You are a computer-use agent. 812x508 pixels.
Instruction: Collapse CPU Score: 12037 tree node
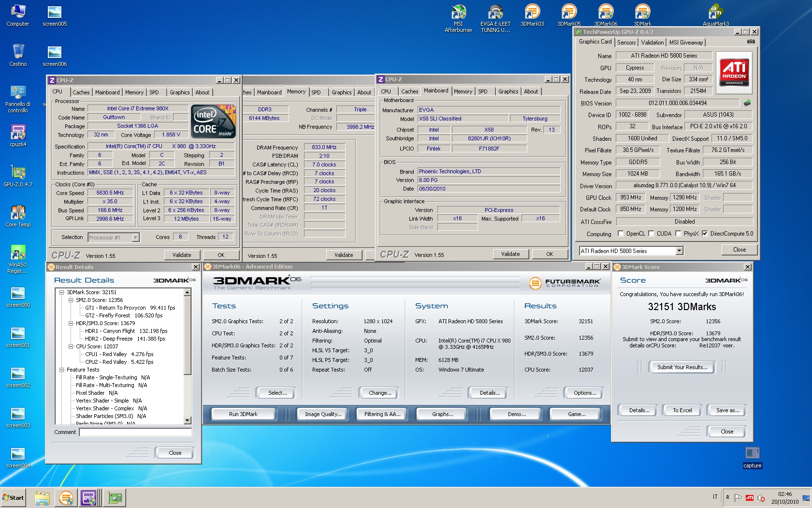(71, 346)
